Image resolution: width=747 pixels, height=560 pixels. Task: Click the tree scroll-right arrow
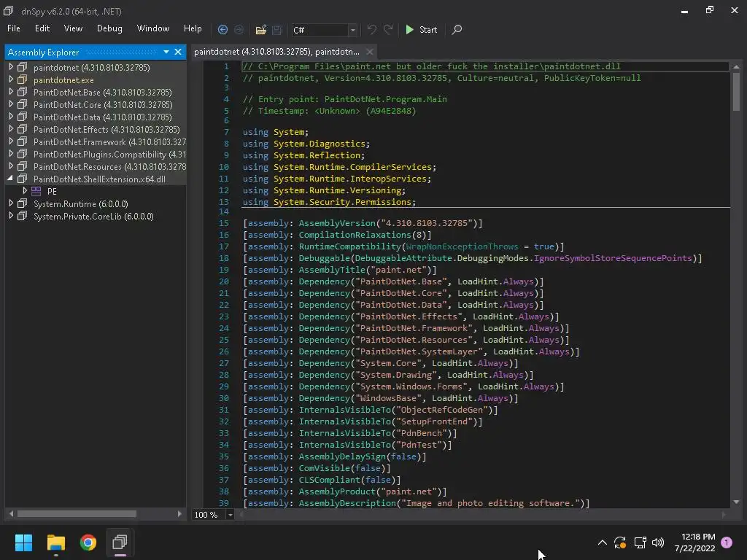pyautogui.click(x=179, y=514)
